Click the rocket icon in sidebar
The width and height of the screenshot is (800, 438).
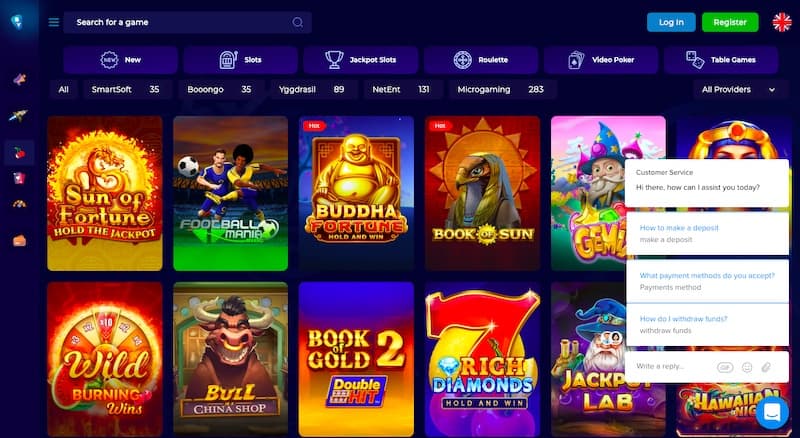tap(18, 116)
